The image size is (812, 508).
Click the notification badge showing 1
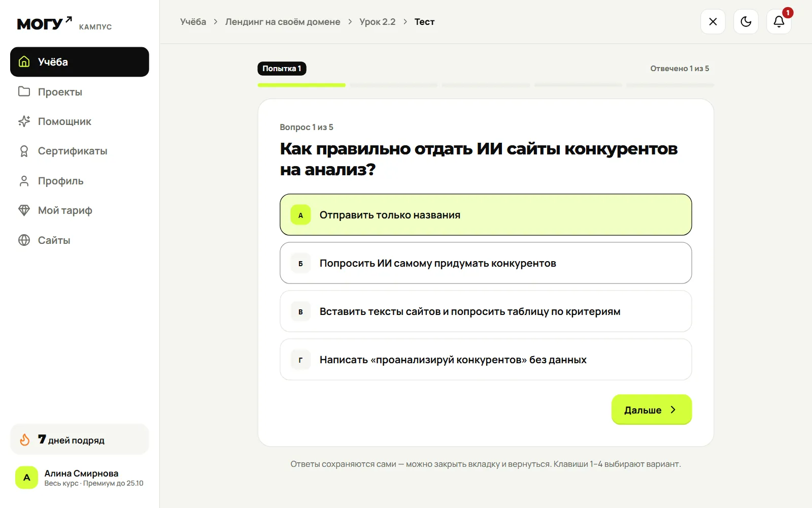788,13
